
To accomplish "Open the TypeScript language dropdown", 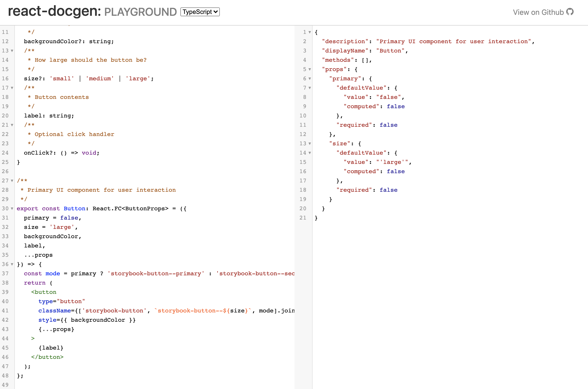I will 200,12.
